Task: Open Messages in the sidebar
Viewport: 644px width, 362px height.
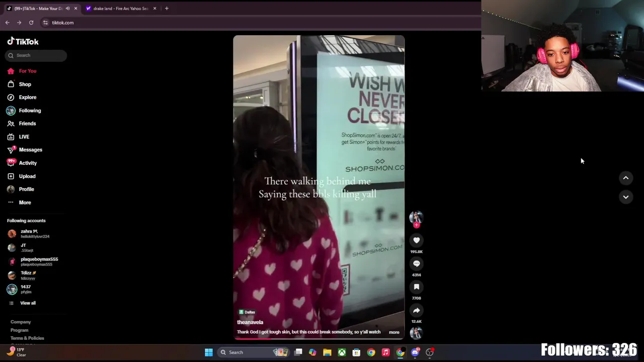Action: [25, 150]
